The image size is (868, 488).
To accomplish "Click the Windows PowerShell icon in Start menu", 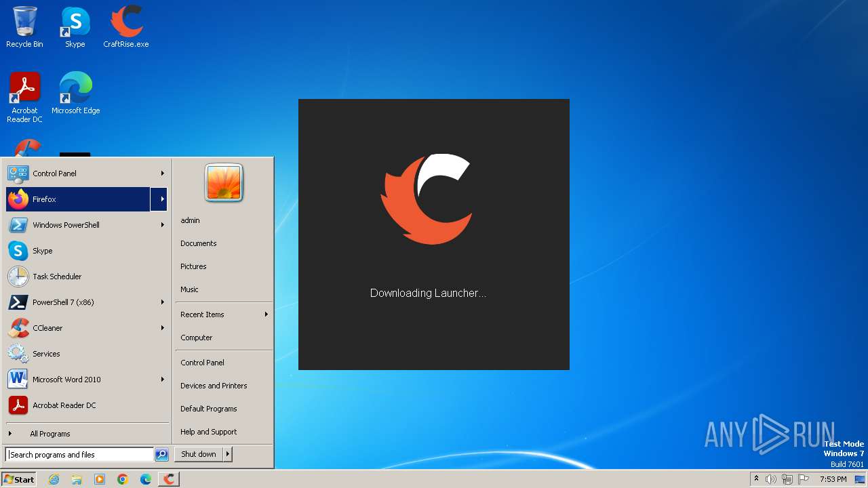I will [18, 225].
